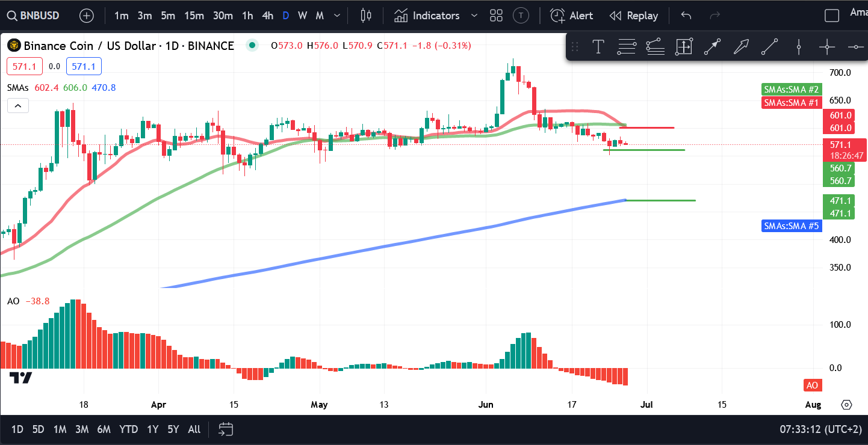Select the 1m timeframe
Image resolution: width=868 pixels, height=445 pixels.
122,16
